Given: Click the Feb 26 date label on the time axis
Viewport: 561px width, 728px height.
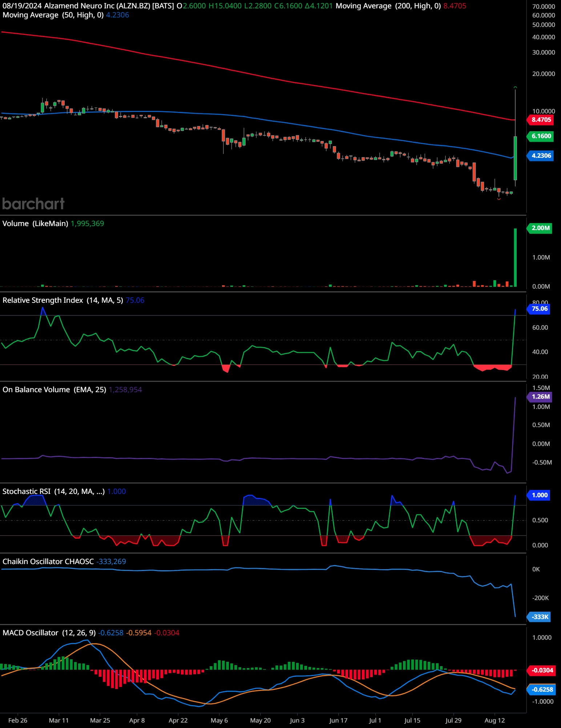Looking at the screenshot, I should [17, 720].
